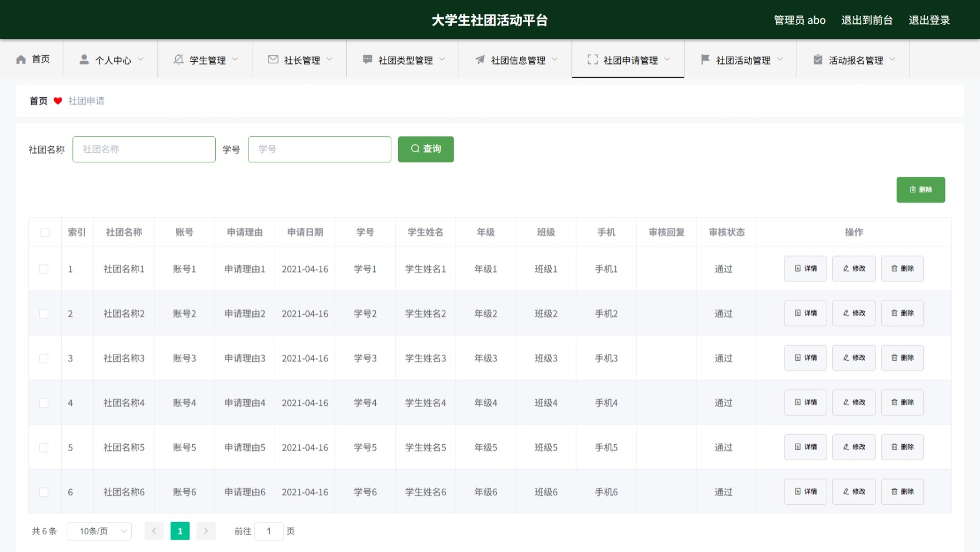Click the green bulk 删除 button
This screenshot has width=980, height=552.
921,190
